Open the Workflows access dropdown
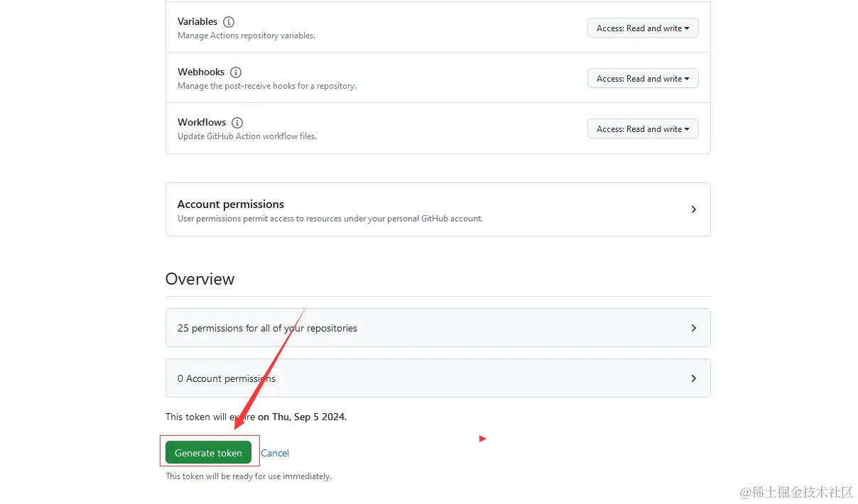Screen dimensions: 858x504 643,129
